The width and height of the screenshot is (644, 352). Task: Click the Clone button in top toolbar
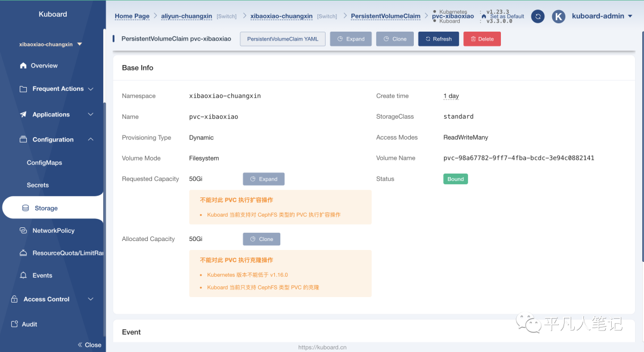click(x=395, y=39)
